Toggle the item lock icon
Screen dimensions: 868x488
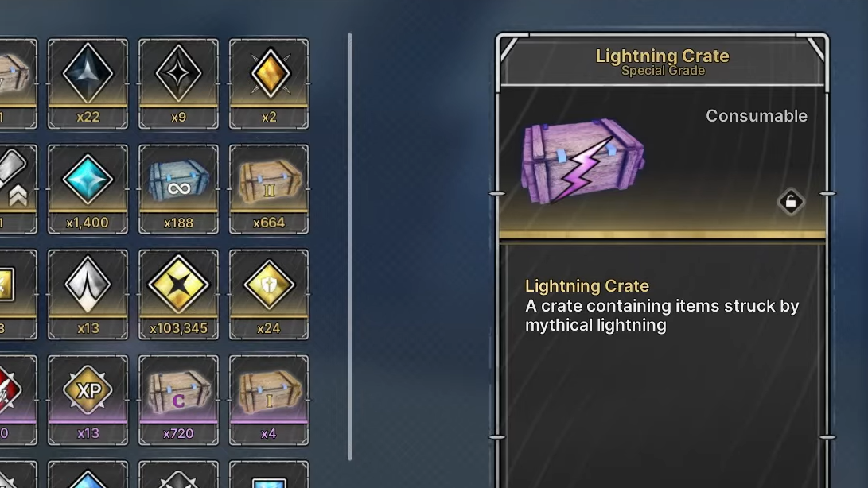pos(791,202)
